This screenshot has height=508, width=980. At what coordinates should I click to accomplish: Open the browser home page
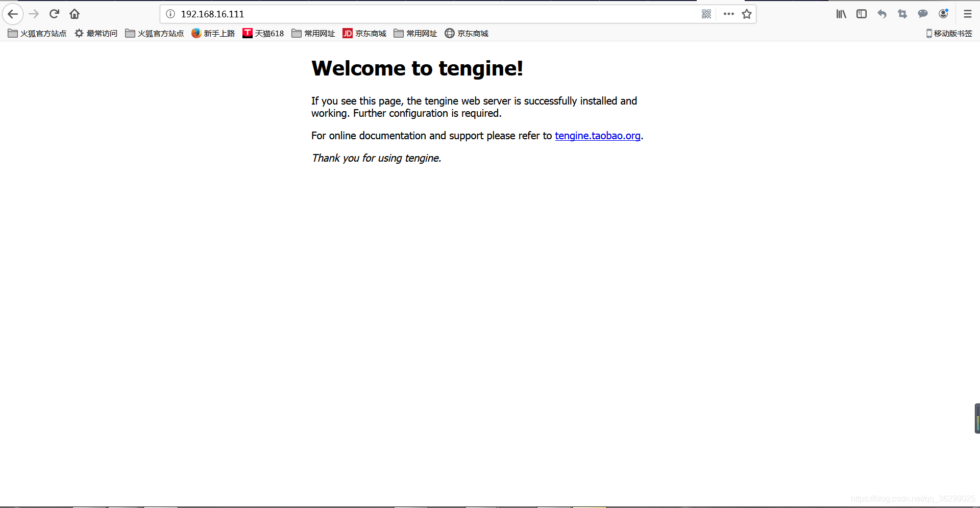point(75,14)
